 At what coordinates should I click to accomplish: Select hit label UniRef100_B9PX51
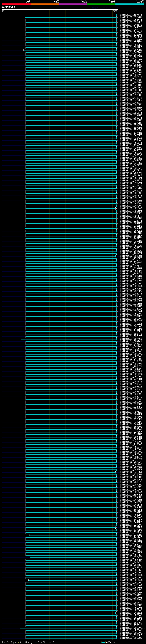[131, 339]
